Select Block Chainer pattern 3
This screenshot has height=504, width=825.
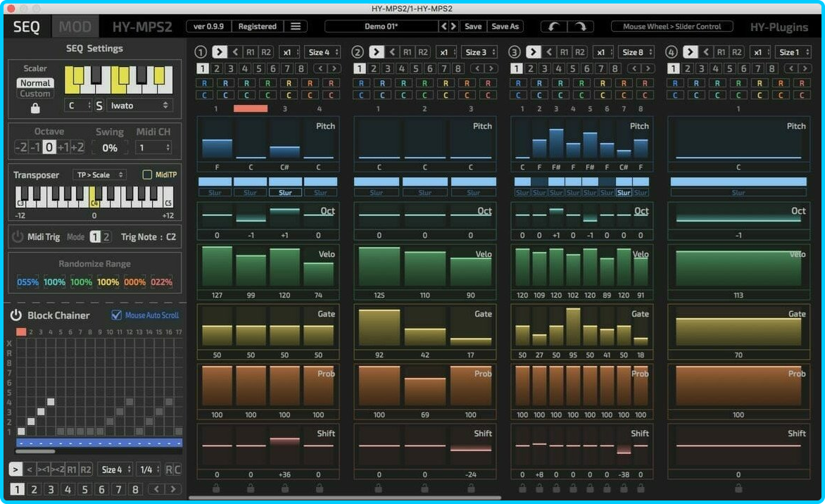pos(51,489)
